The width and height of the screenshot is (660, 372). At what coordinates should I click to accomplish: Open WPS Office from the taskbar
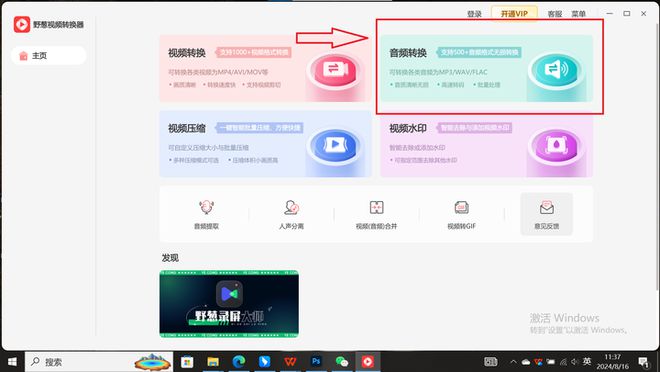(290, 362)
